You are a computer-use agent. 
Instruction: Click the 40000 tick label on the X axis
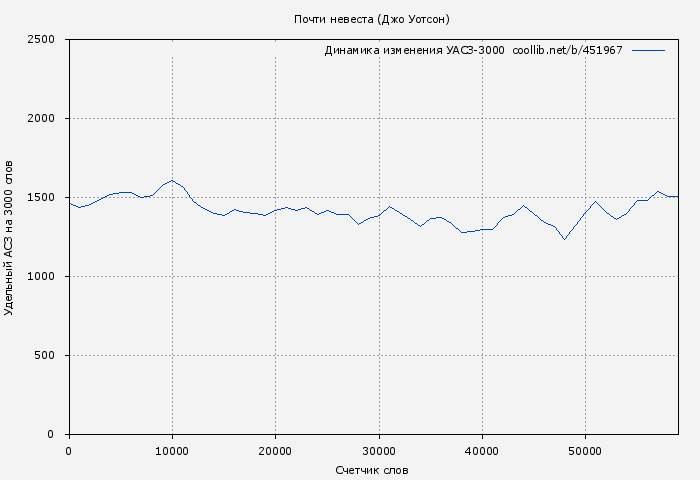point(482,451)
